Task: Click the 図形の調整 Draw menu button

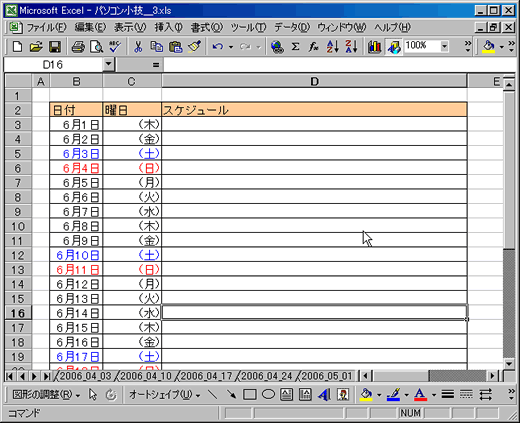Action: coord(46,395)
